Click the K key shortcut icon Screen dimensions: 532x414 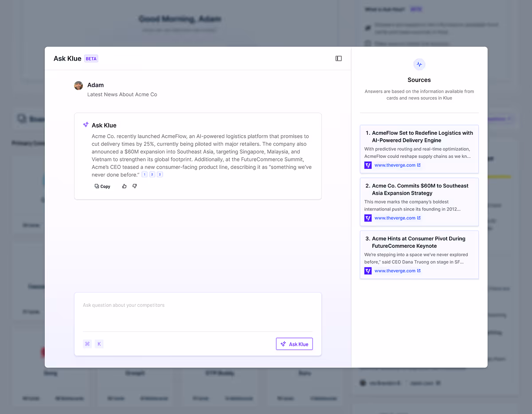point(99,344)
